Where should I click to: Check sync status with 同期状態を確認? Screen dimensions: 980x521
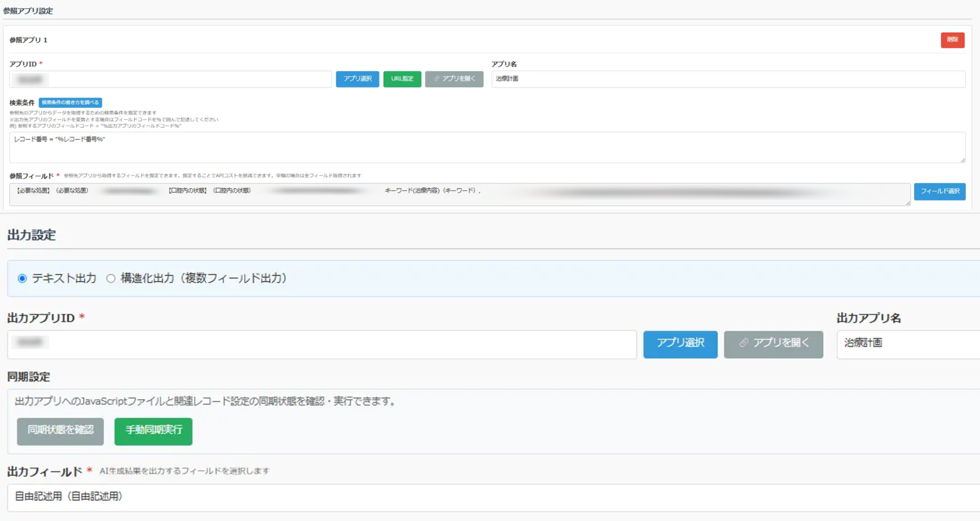[x=60, y=431]
